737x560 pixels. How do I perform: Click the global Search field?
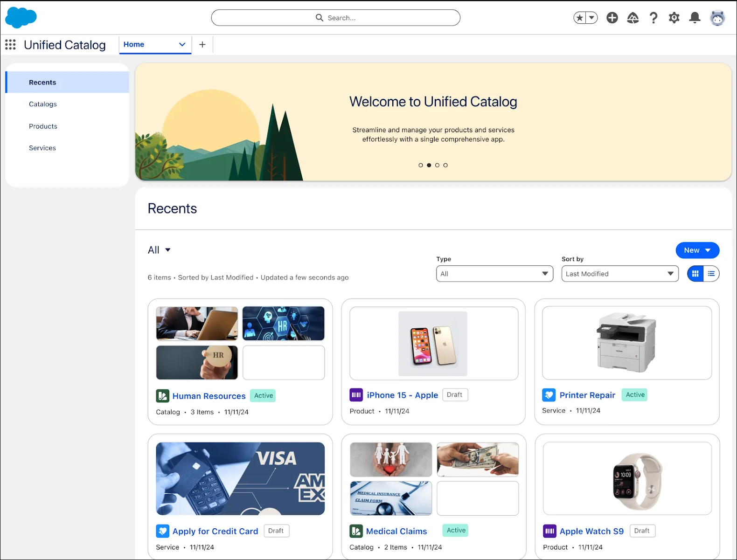[x=336, y=18]
